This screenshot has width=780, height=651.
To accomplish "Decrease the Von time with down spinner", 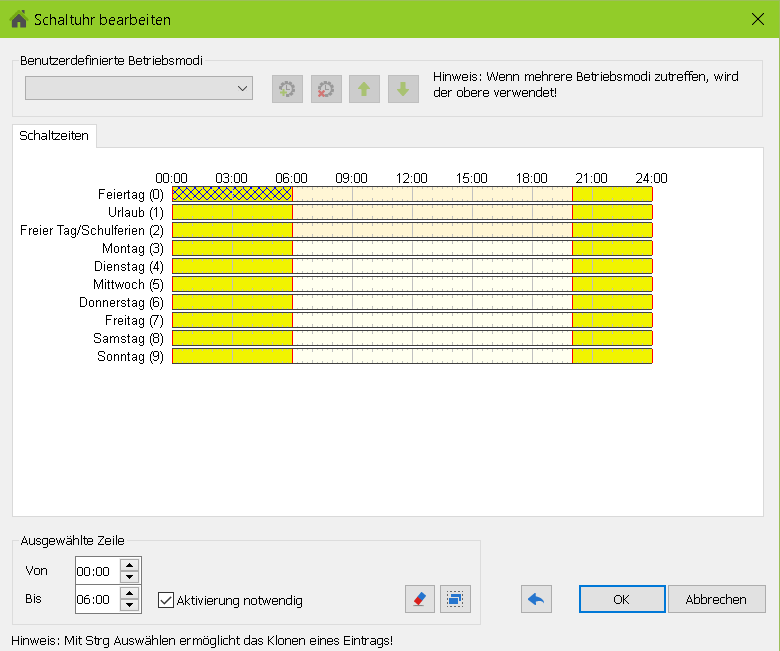I will point(130,577).
